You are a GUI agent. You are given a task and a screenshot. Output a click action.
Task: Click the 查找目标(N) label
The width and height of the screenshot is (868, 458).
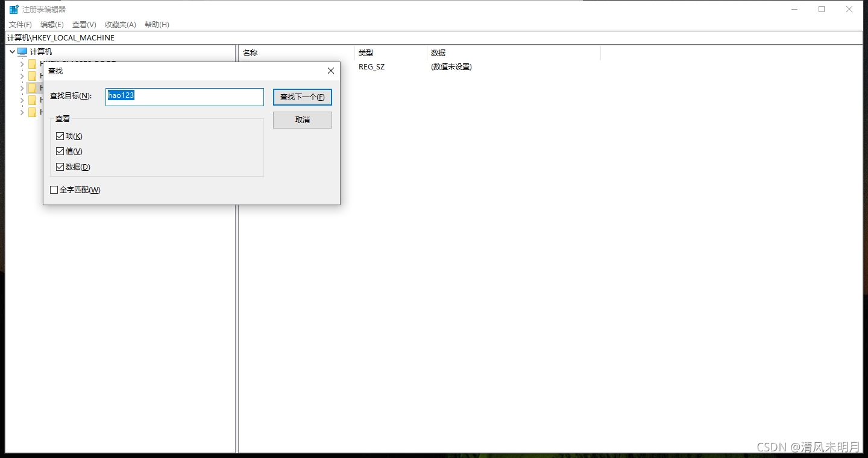coord(71,96)
